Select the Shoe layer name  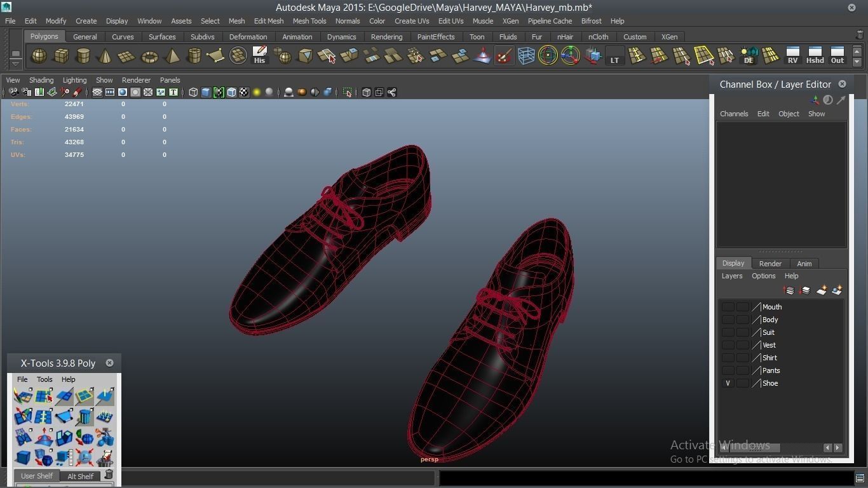pos(770,383)
